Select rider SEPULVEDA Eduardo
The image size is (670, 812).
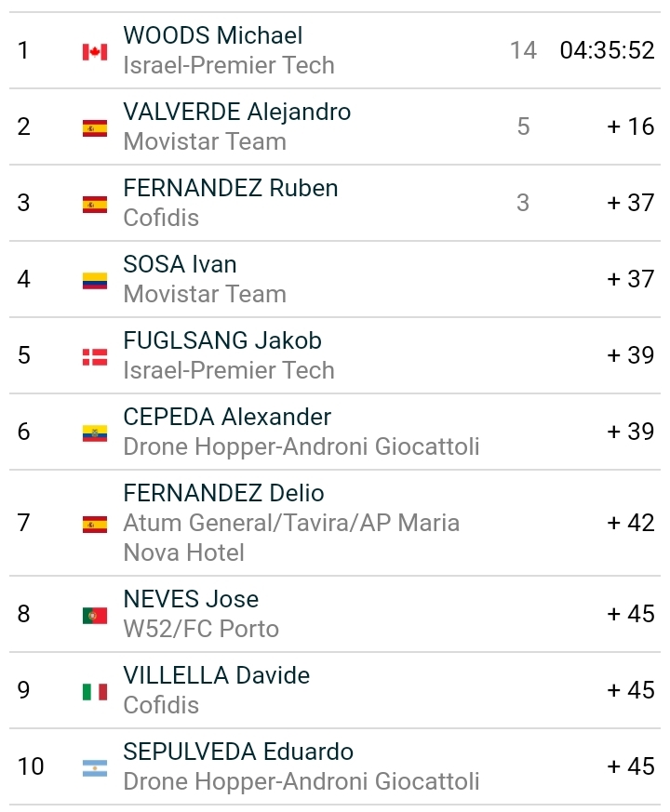238,752
